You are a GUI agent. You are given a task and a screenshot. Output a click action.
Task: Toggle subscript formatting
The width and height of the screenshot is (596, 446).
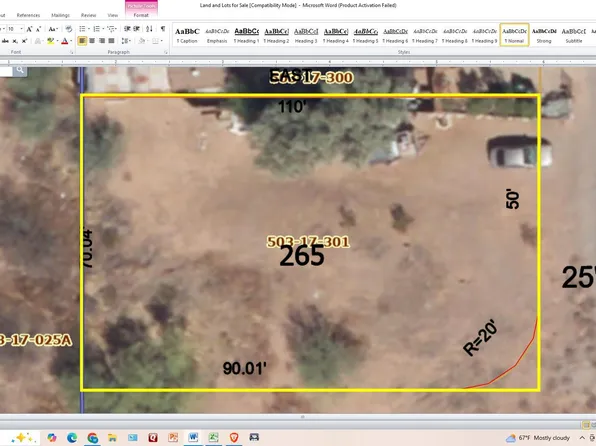click(x=15, y=41)
